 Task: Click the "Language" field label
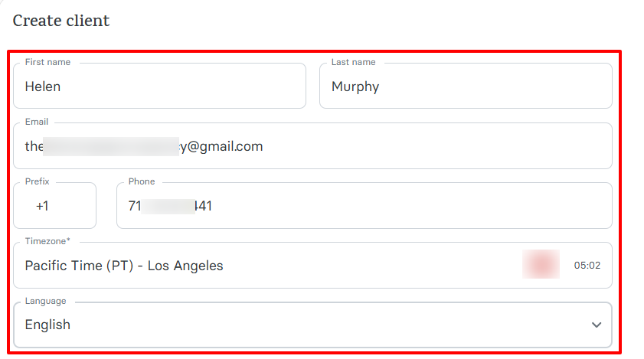point(46,301)
